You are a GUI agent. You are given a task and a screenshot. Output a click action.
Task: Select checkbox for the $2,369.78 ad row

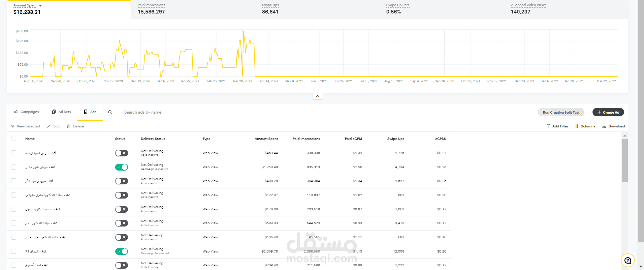pyautogui.click(x=13, y=251)
